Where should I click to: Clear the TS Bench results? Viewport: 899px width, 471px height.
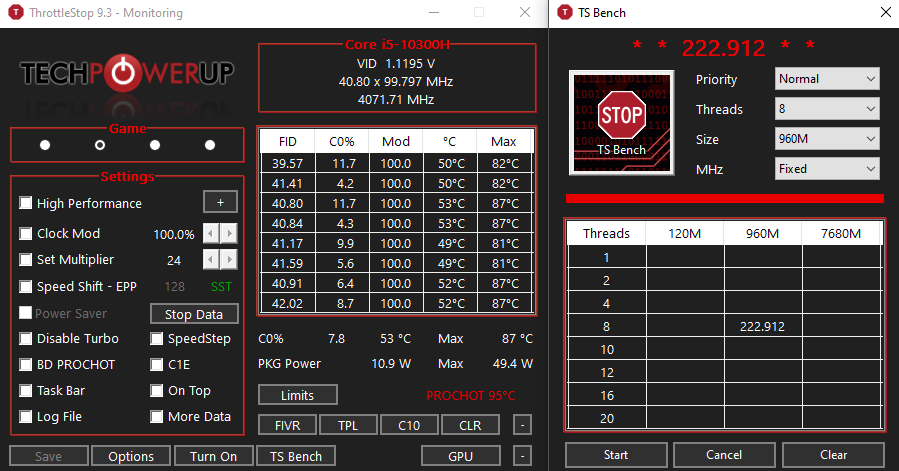pos(833,454)
